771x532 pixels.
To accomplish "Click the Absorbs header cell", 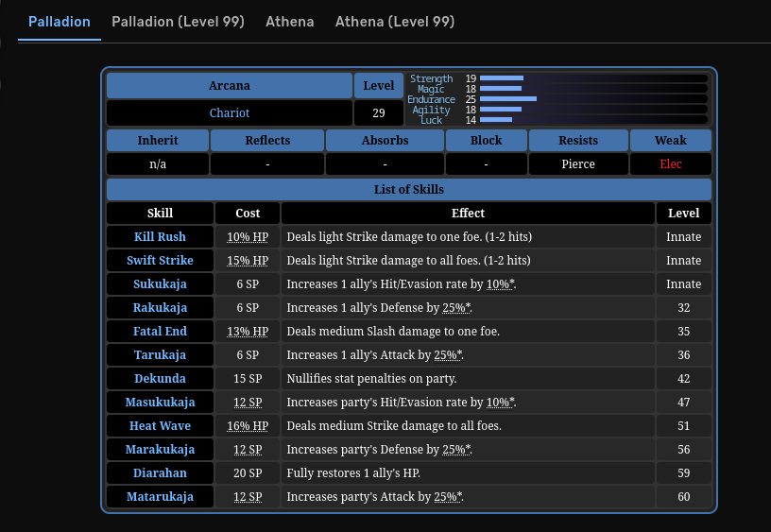I will [x=385, y=141].
